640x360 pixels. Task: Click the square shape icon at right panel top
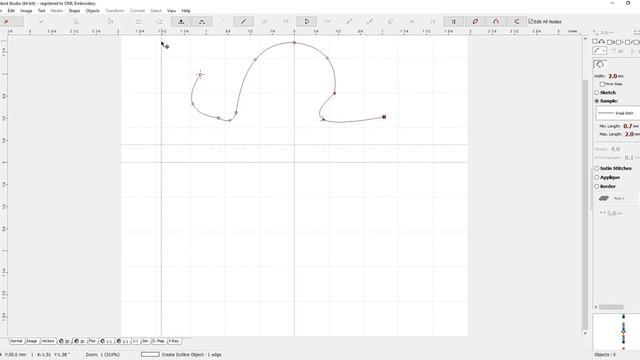click(595, 42)
